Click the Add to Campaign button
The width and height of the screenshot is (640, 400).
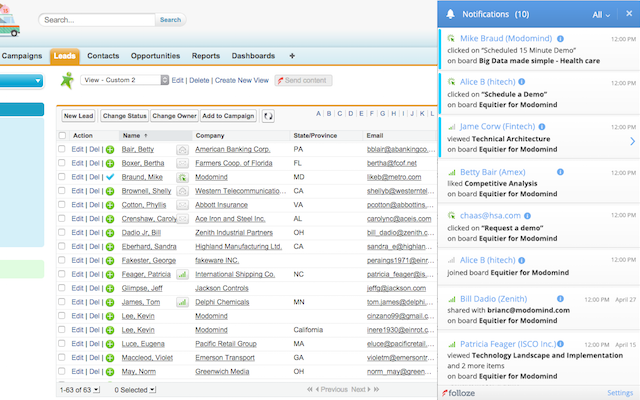[x=228, y=116]
